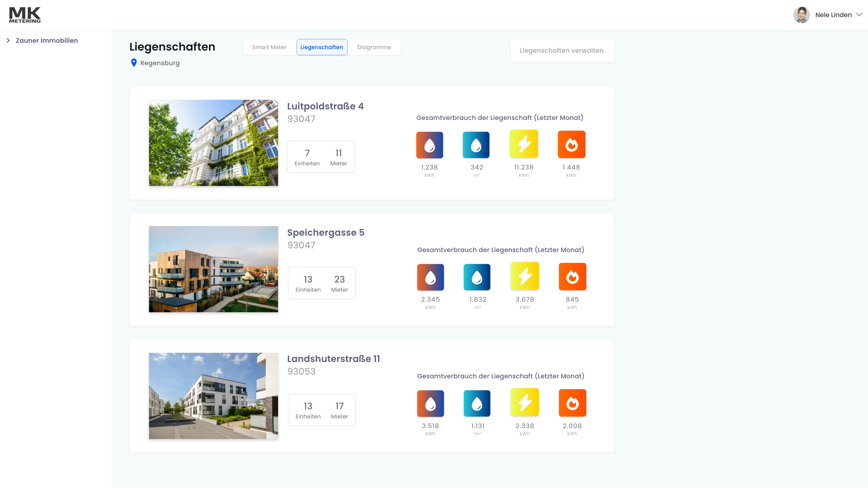Open the Speichergasse 5 property title
The image size is (868, 488).
click(325, 232)
